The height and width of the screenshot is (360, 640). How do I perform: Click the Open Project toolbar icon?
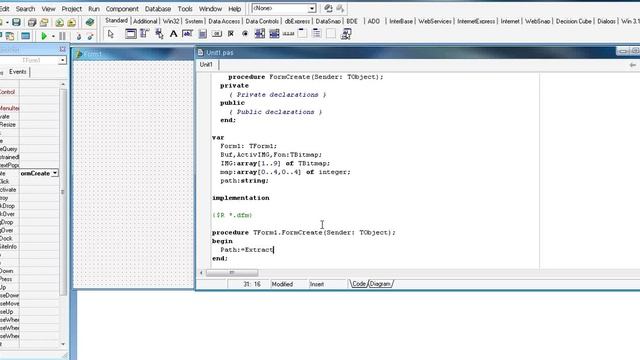tap(44, 22)
